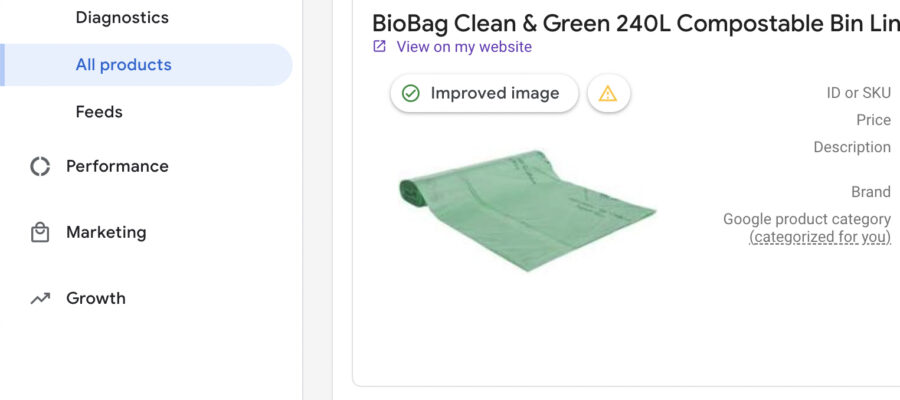This screenshot has width=900, height=400.
Task: Click the Google product category label
Action: point(806,219)
